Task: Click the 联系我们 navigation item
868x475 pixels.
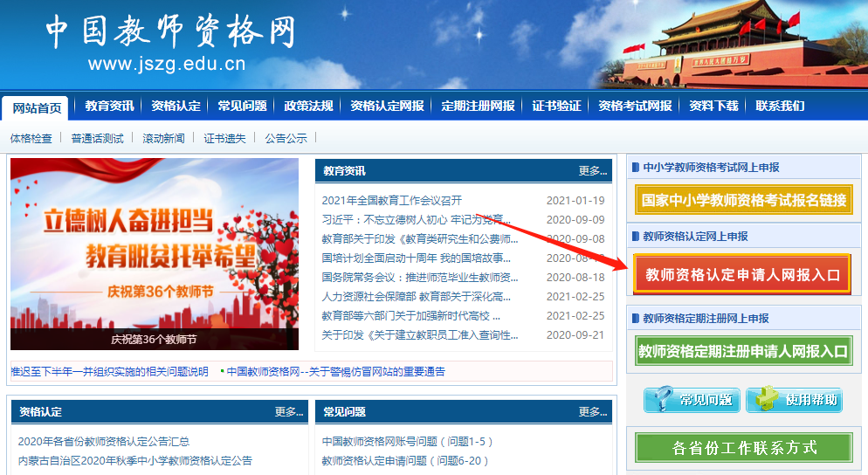Action: (780, 106)
